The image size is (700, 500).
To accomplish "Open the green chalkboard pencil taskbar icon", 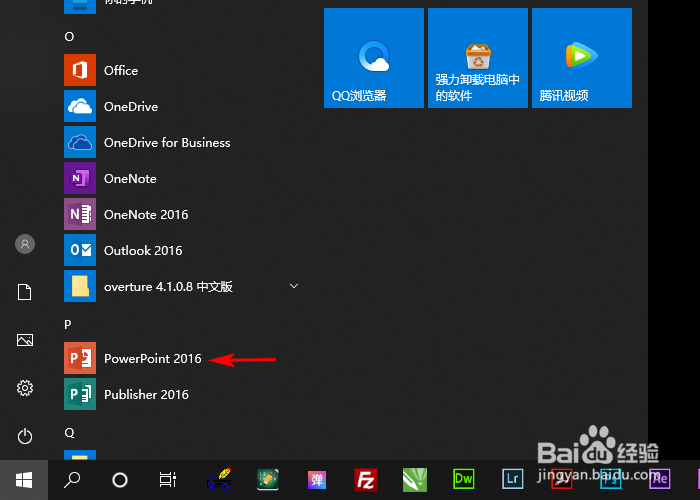I will pyautogui.click(x=268, y=480).
